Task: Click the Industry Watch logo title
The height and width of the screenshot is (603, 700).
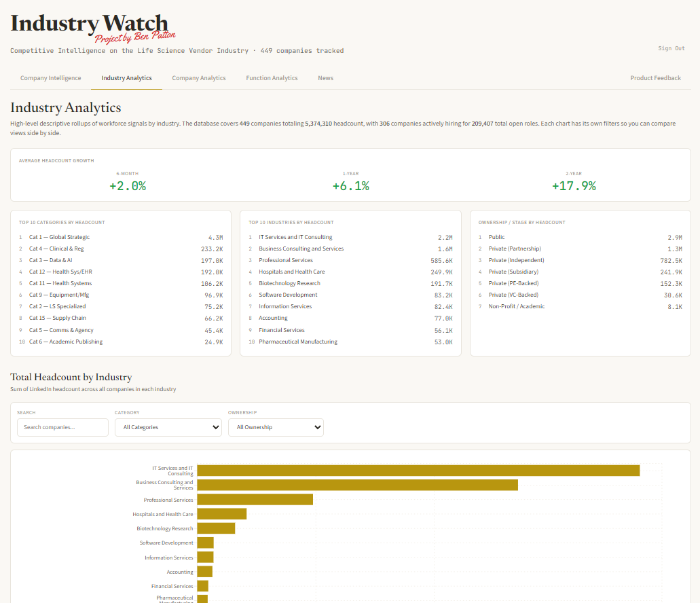Action: pyautogui.click(x=90, y=23)
